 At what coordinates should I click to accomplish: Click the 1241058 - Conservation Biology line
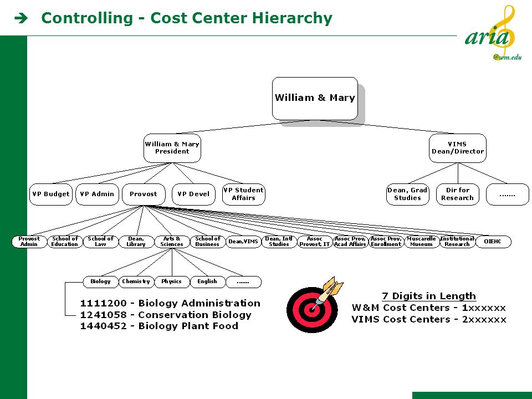166,315
